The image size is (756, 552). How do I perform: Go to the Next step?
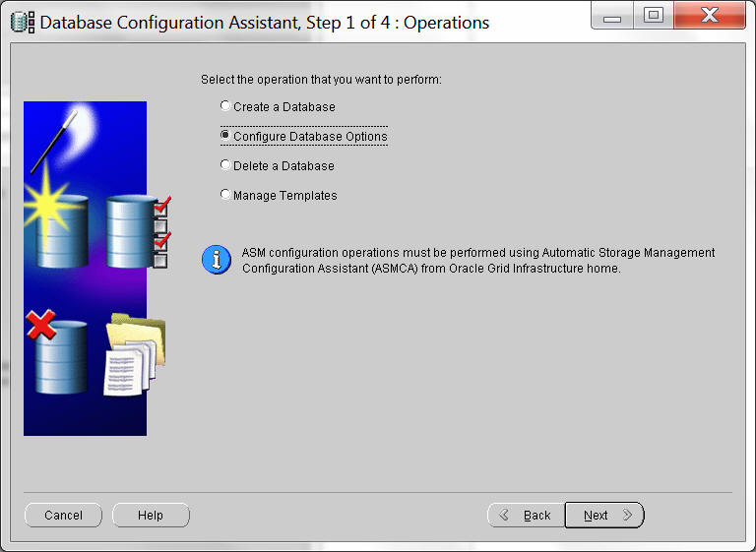603,515
